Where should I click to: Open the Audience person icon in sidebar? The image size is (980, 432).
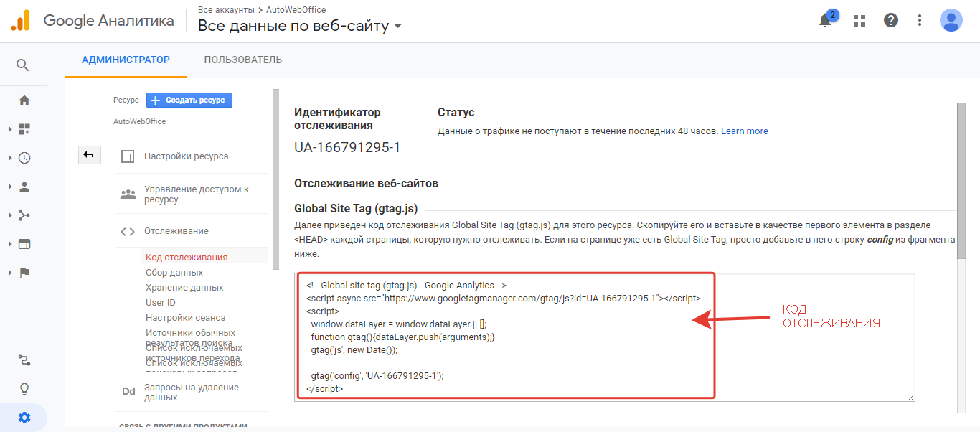pos(24,187)
